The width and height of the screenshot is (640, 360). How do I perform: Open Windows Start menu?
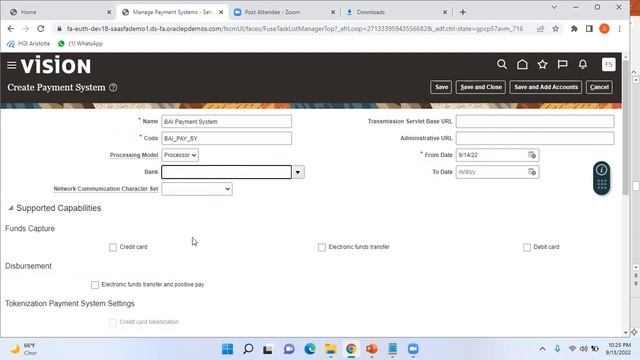tap(227, 349)
